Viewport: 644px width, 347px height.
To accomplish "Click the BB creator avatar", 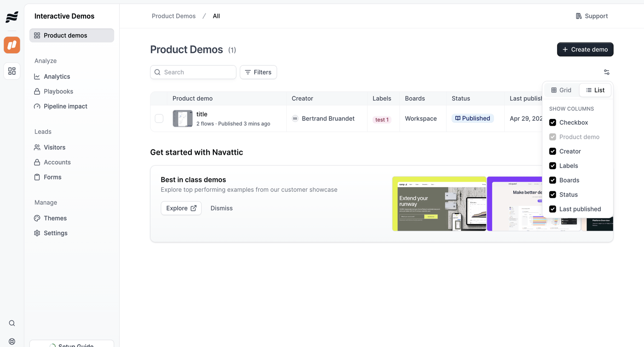I will 295,119.
